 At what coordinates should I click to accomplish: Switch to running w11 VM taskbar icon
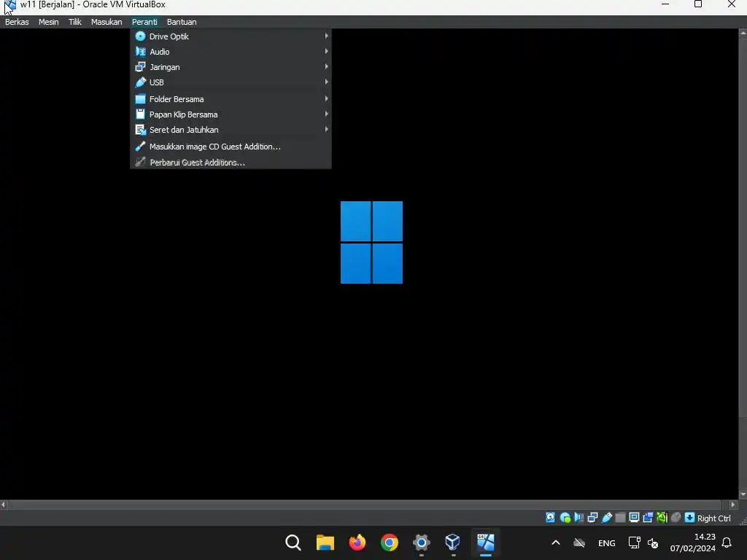tap(485, 542)
